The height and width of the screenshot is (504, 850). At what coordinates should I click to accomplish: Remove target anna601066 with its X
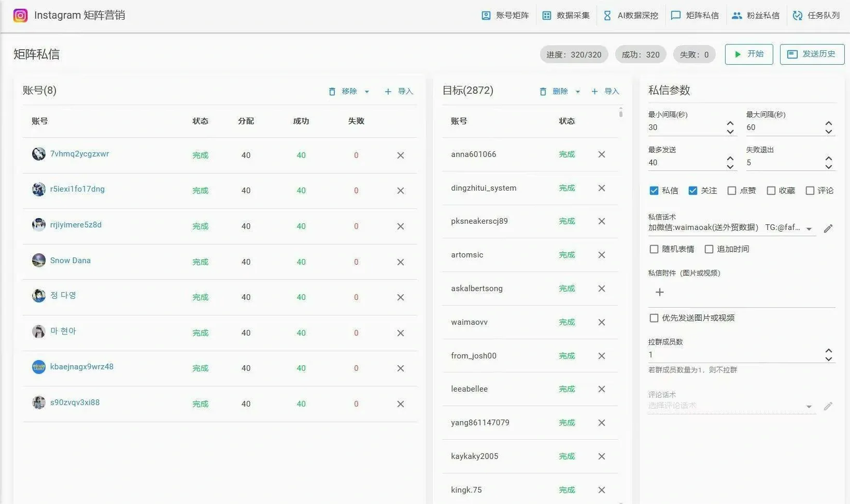click(x=601, y=154)
